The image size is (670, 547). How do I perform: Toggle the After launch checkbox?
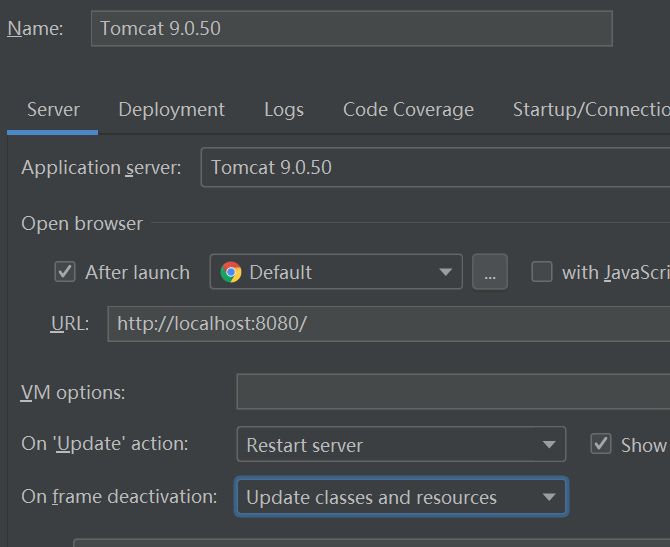pos(65,272)
